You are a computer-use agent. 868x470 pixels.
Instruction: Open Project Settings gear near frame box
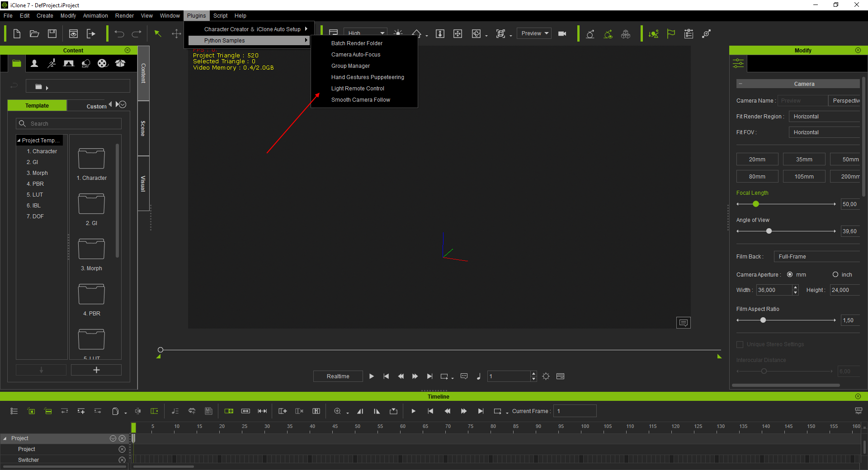click(546, 376)
